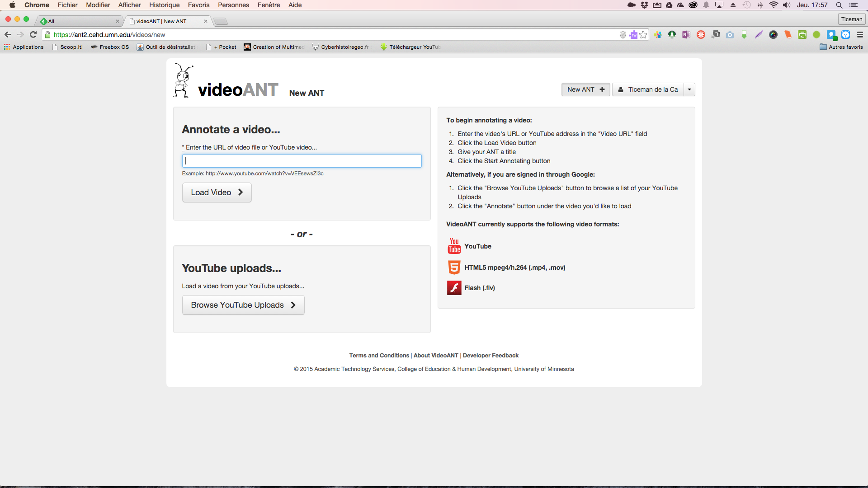Click the blue camera extension icon
Image resolution: width=868 pixels, height=488 pixels.
[730, 35]
